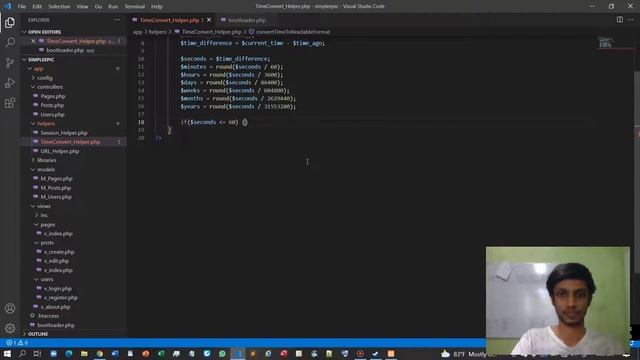This screenshot has width=640, height=360.
Task: Open URL_Helper.php file
Action: click(x=60, y=151)
